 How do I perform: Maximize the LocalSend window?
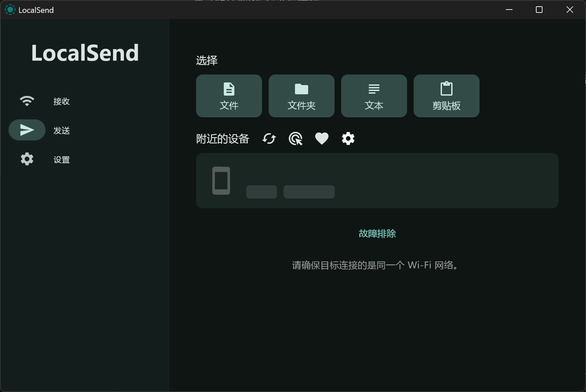[x=539, y=10]
